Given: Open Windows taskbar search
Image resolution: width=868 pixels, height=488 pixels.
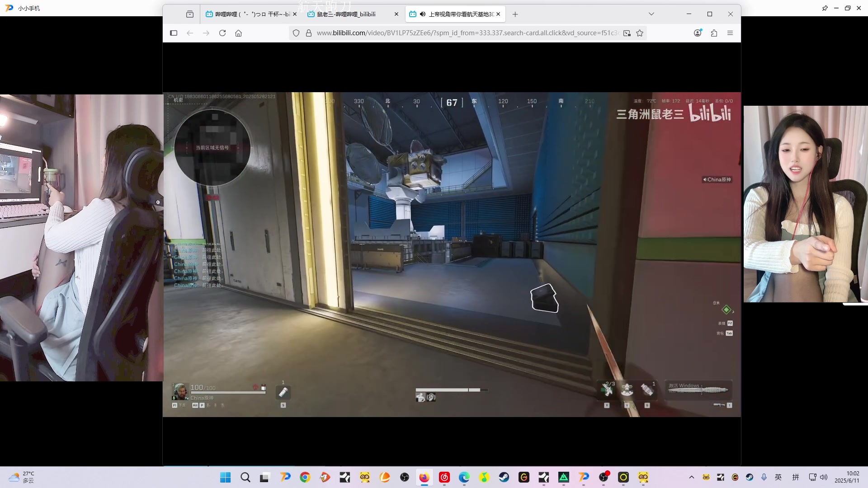Looking at the screenshot, I should pyautogui.click(x=245, y=477).
